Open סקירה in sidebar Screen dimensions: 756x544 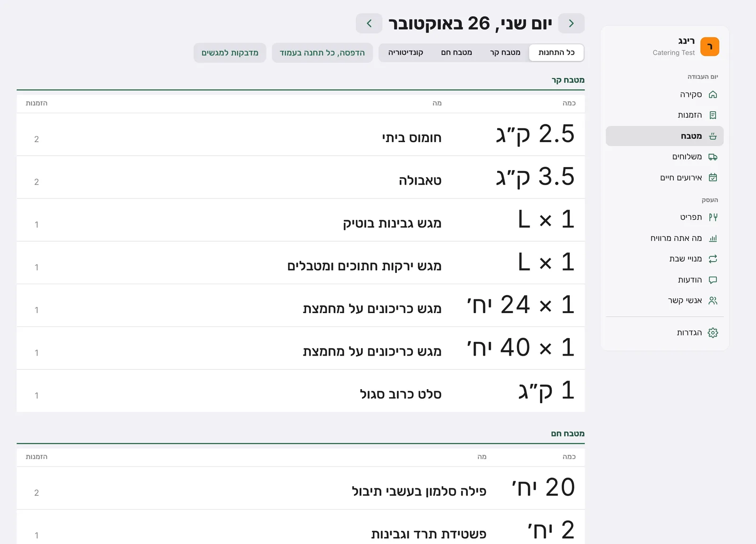click(x=665, y=94)
